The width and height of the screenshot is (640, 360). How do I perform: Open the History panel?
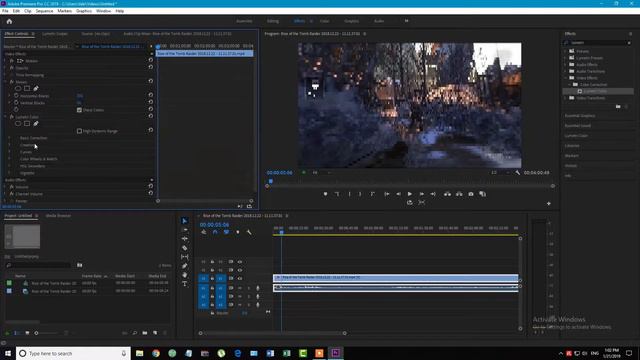(x=571, y=166)
